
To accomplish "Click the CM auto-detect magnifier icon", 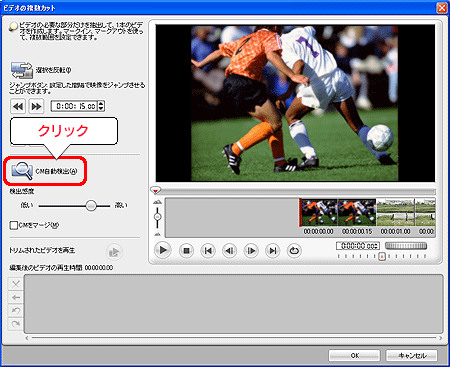I will click(22, 171).
